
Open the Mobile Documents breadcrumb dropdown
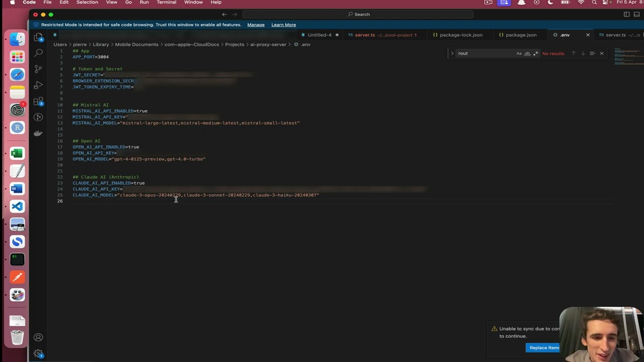[x=136, y=44]
